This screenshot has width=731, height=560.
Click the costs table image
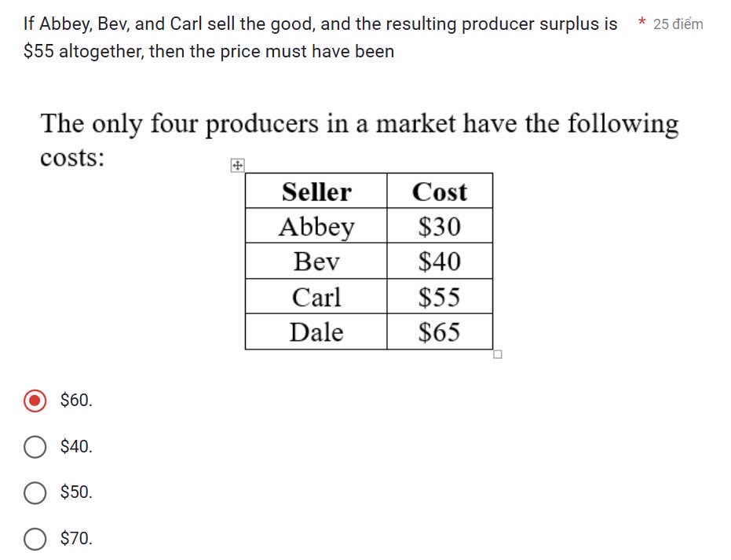coord(369,262)
